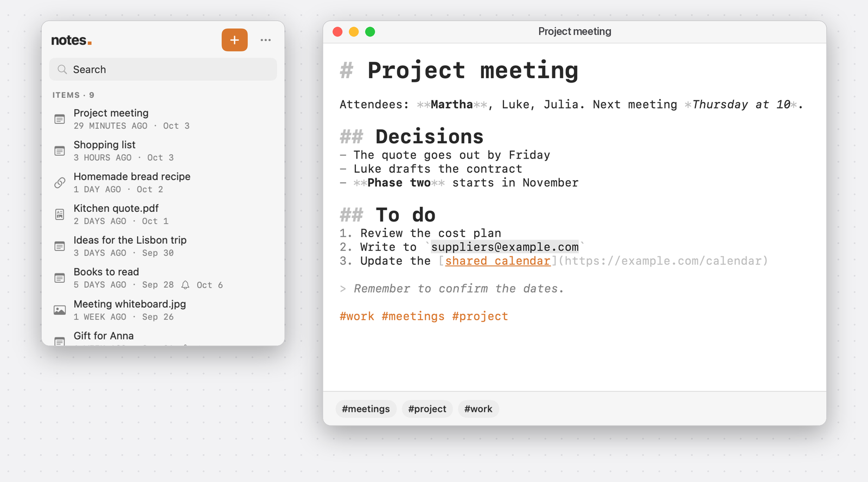Image resolution: width=868 pixels, height=482 pixels.
Task: Open the Project meeting note in the list
Action: pyautogui.click(x=163, y=119)
